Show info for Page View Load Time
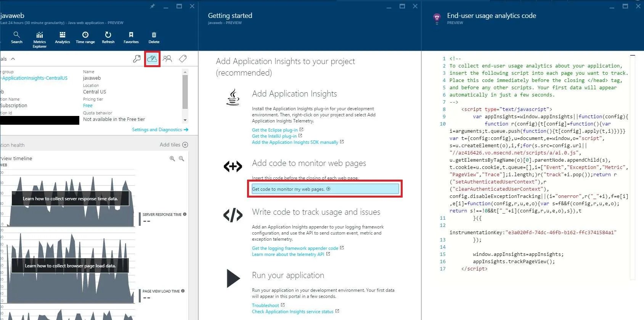The height and width of the screenshot is (320, 644). point(183,291)
